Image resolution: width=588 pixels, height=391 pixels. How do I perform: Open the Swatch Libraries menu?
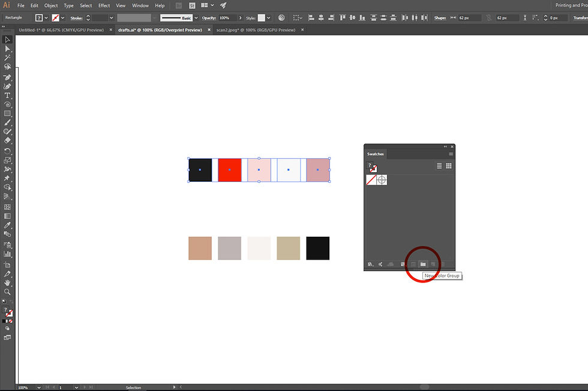[x=370, y=264]
